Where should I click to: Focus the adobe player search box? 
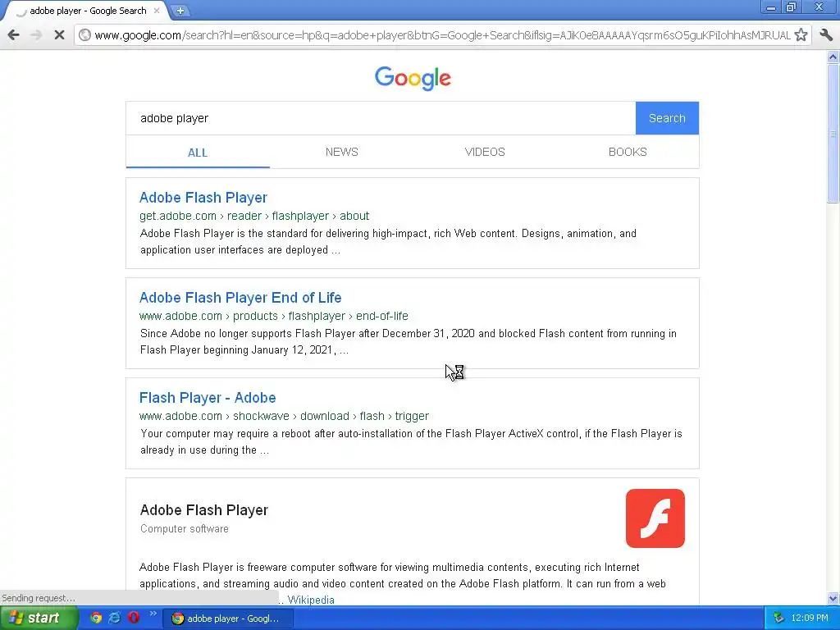click(x=381, y=118)
